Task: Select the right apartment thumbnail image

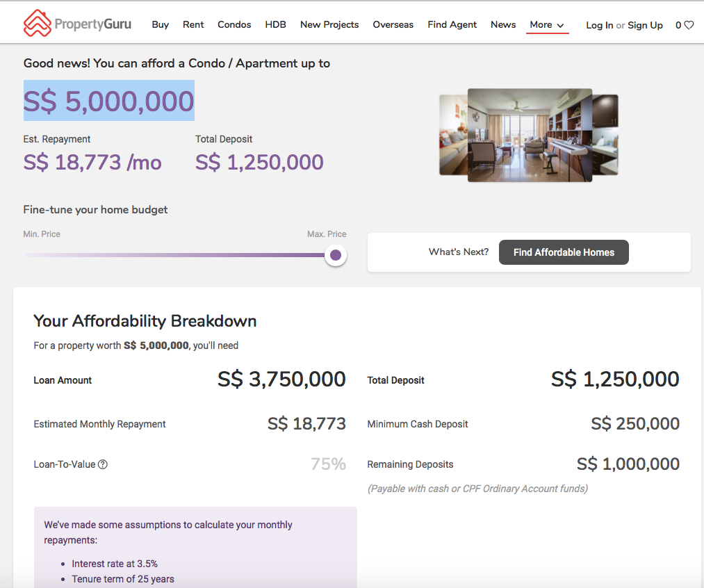Action: click(605, 135)
